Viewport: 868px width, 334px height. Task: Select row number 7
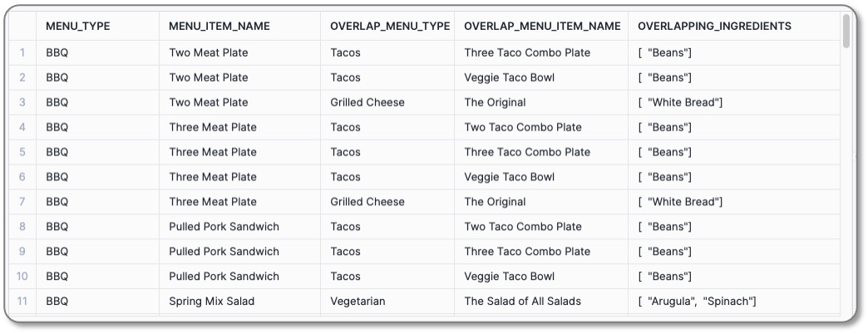22,202
